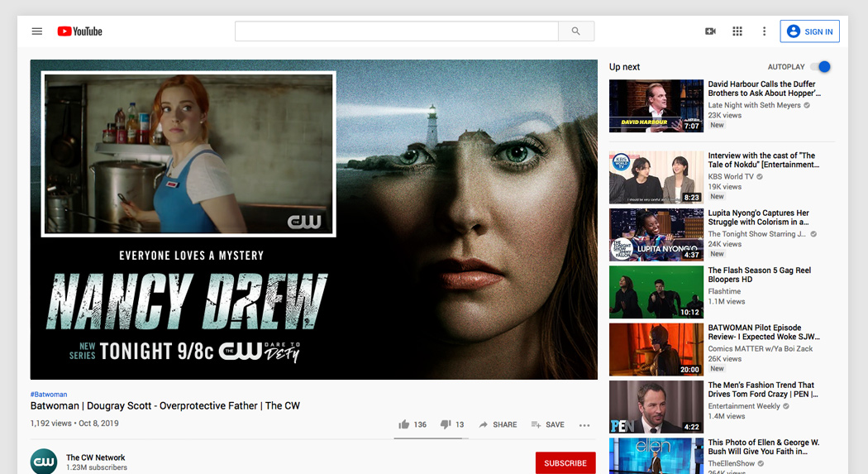Click 'KBS World TV' channel name
This screenshot has width=868, height=474.
coord(731,177)
